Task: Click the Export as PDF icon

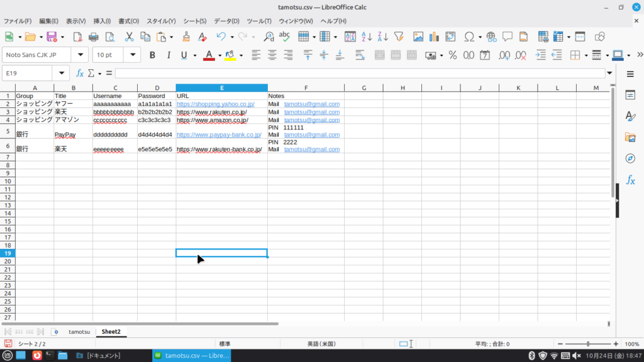Action: tap(78, 36)
